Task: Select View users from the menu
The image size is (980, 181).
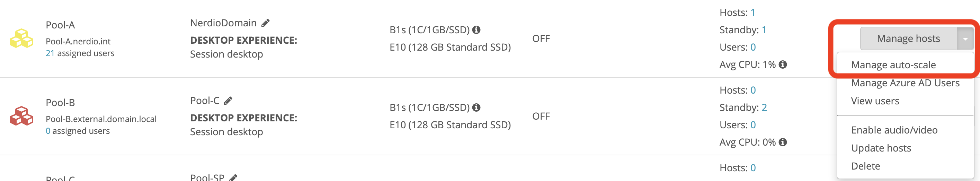Action: 875,101
